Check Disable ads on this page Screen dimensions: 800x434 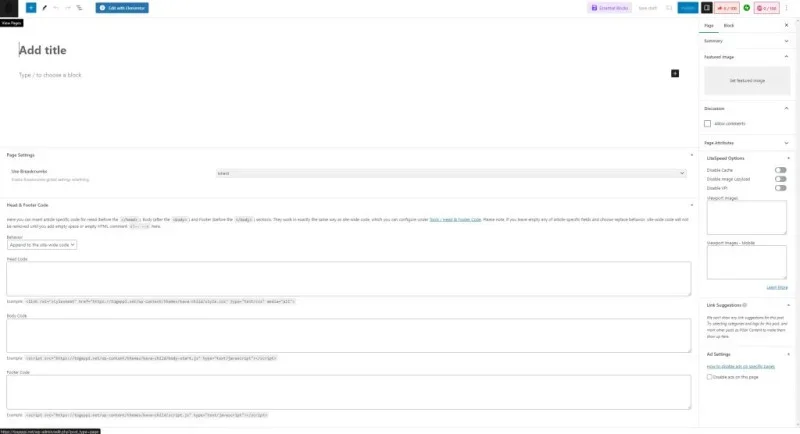click(708, 376)
